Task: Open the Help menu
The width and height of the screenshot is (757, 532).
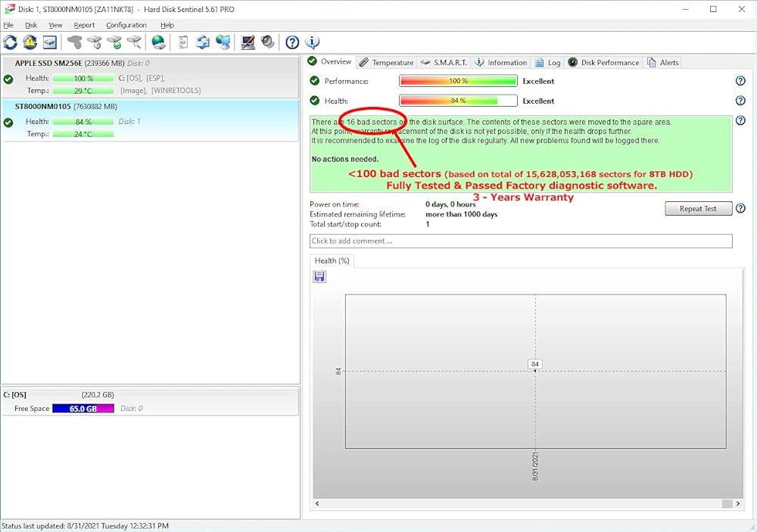Action: (x=167, y=25)
